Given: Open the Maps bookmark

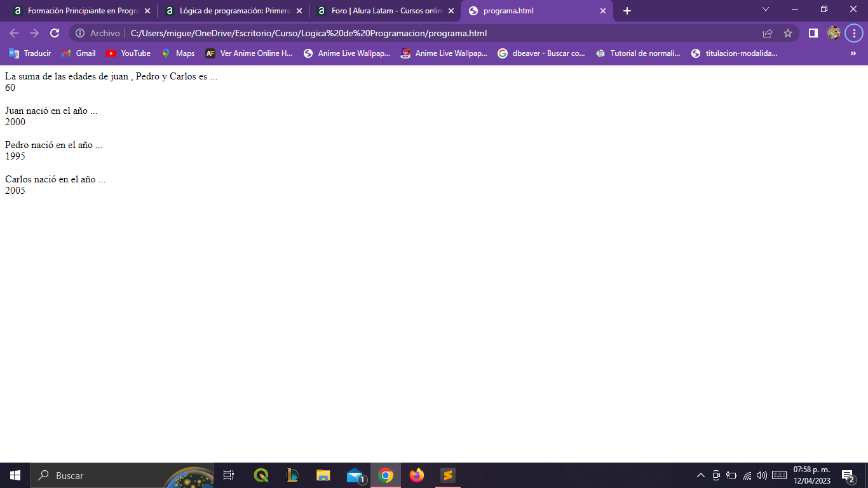Looking at the screenshot, I should pos(178,53).
